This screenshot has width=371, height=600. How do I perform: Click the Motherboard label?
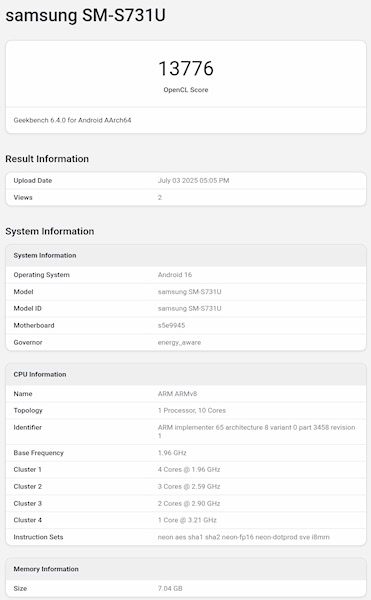pos(34,325)
